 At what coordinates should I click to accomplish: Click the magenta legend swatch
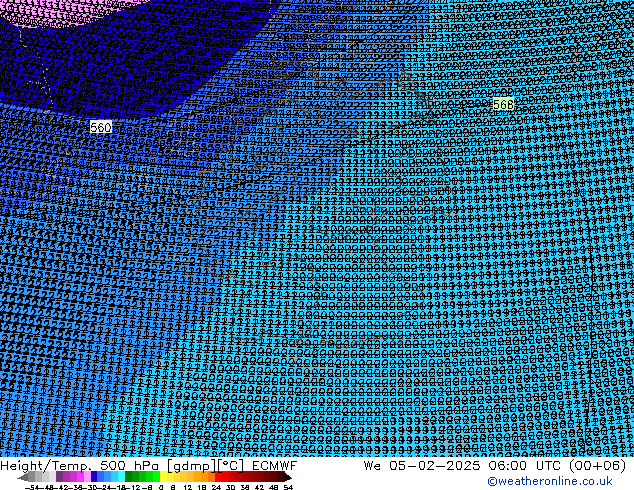click(x=80, y=476)
